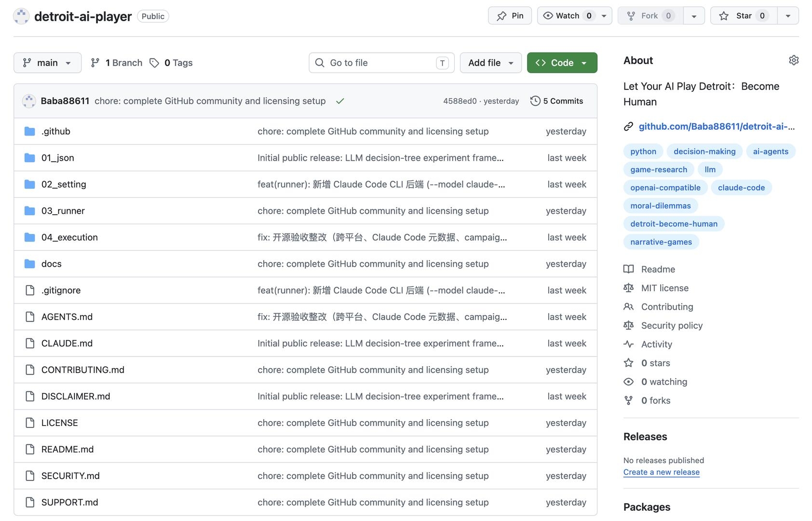This screenshot has height=521, width=812.
Task: Click the pulse icon beside Activity
Action: pos(628,344)
